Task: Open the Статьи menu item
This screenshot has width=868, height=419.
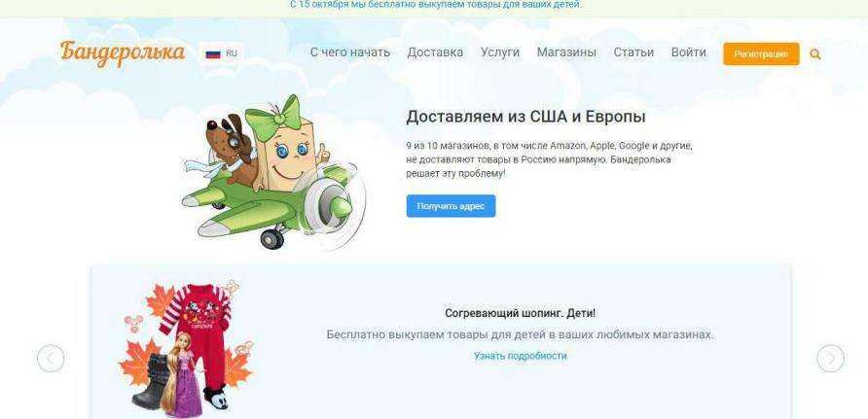Action: pos(633,52)
